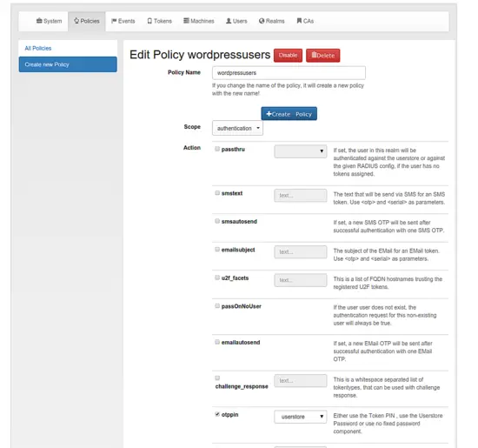Switch to the CAs tab
The image size is (478, 448).
pyautogui.click(x=305, y=21)
